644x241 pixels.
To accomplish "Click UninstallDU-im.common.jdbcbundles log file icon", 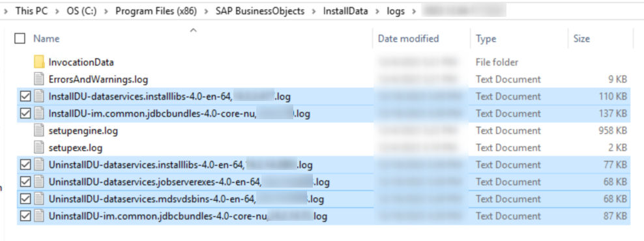I will [39, 216].
